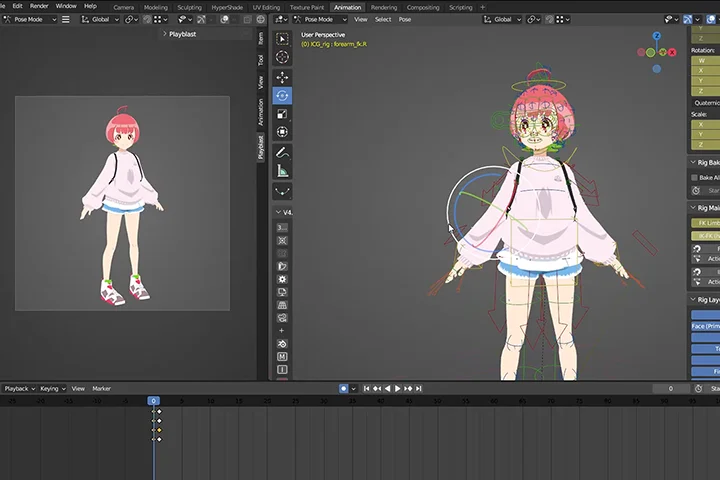Screen dimensions: 720x480
Task: Switch to the Rendering workspace tab
Action: coord(384,7)
